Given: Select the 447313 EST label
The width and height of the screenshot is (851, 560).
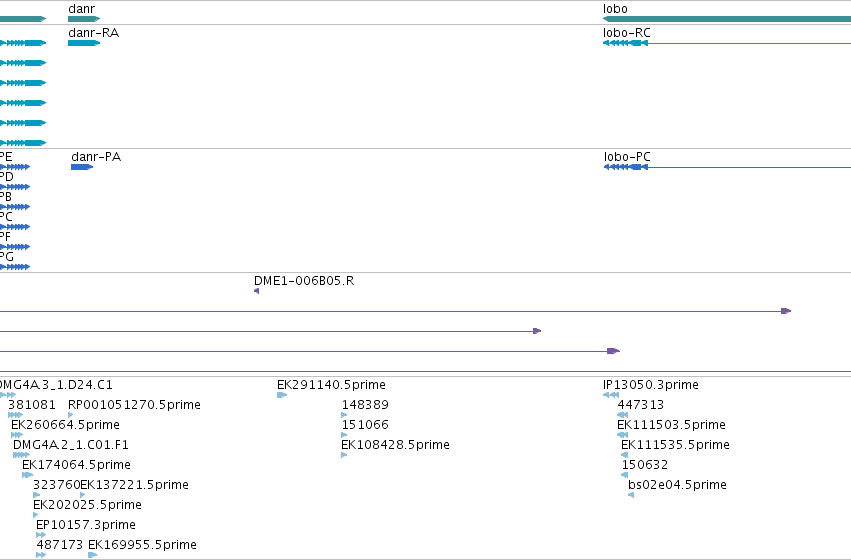Looking at the screenshot, I should pyautogui.click(x=640, y=404).
